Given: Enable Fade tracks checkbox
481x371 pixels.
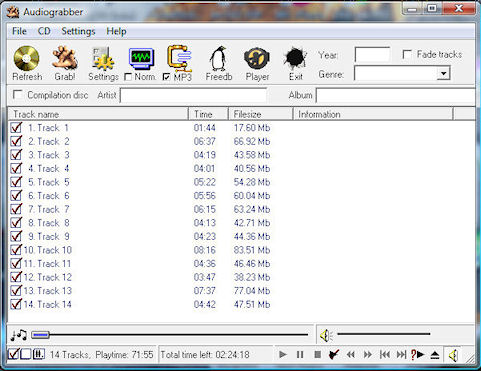Looking at the screenshot, I should tap(407, 54).
